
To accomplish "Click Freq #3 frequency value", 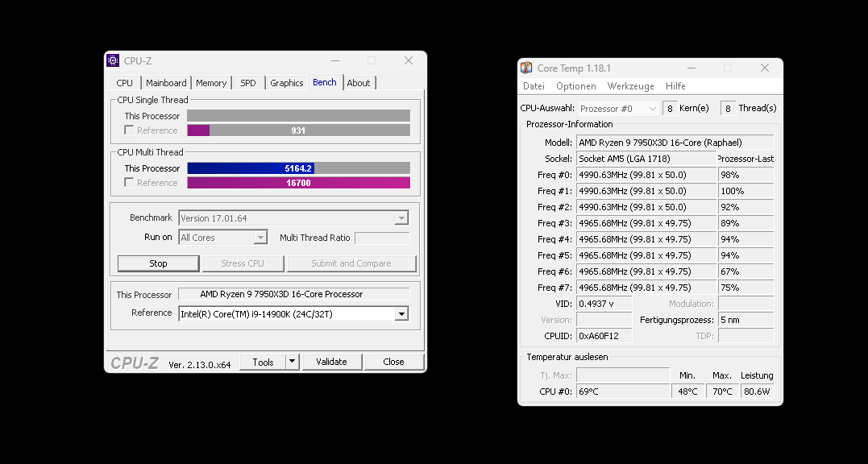I will (x=646, y=223).
